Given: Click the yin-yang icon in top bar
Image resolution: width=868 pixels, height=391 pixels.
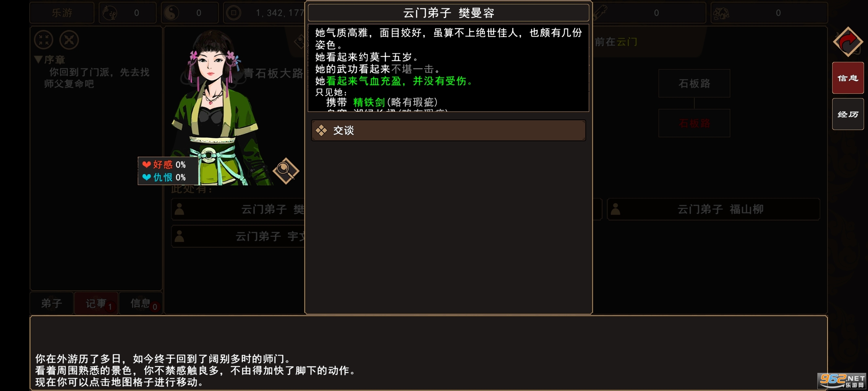Looking at the screenshot, I should tap(172, 13).
